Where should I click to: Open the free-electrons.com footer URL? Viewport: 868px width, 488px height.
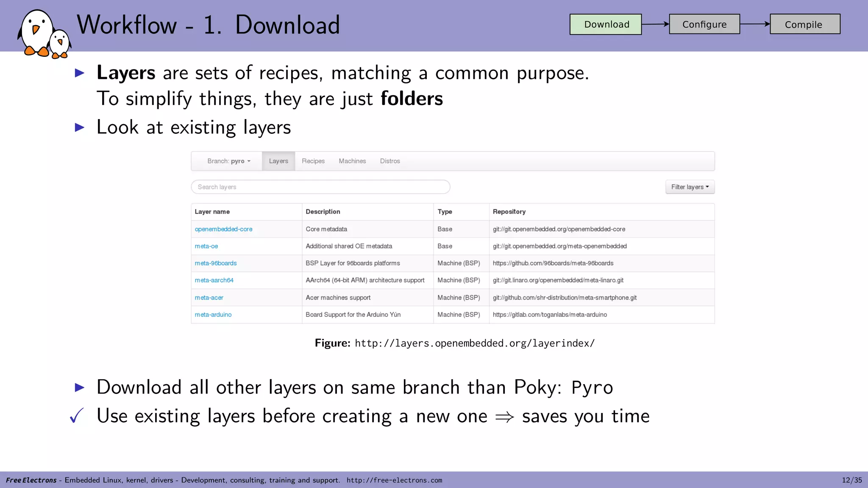pos(394,480)
